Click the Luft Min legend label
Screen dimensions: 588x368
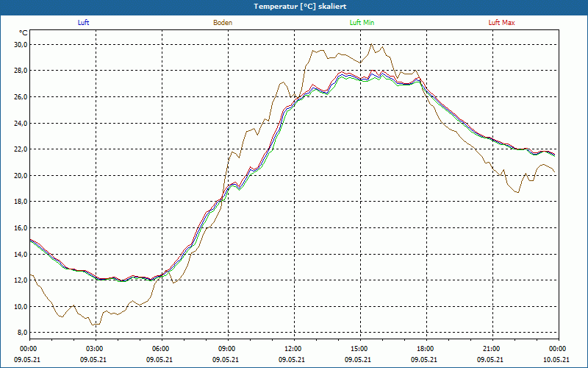362,23
